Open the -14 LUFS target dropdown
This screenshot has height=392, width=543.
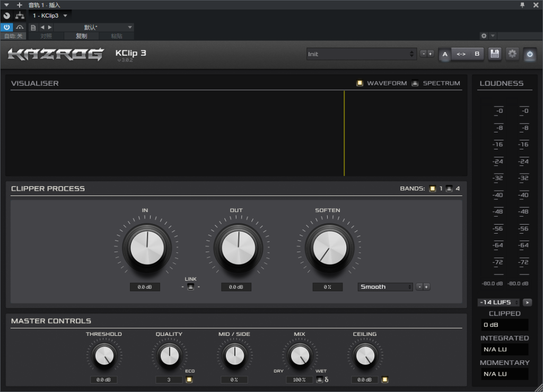498,302
